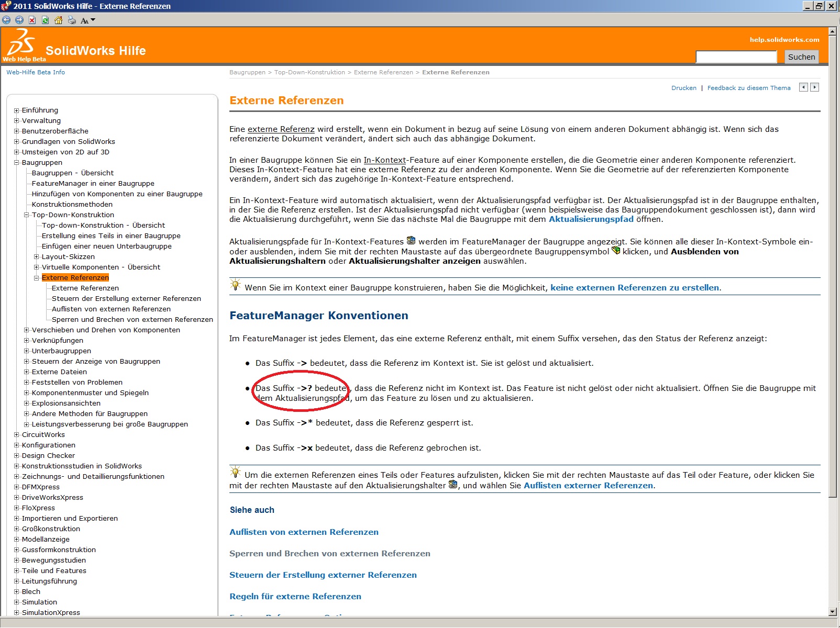Screen dimensions: 840x628
Task: Open the Web-Hilfe Beta Info link
Action: 36,72
